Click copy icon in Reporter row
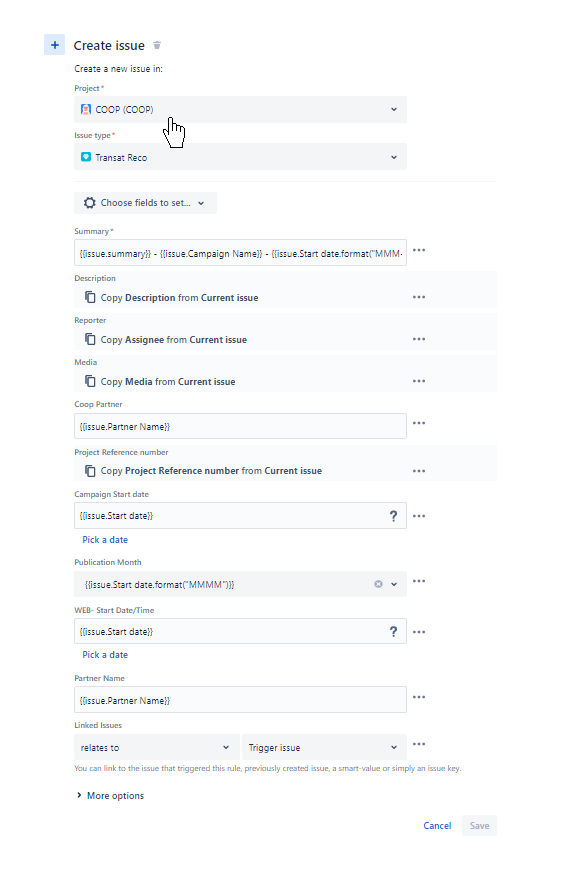 coord(90,339)
